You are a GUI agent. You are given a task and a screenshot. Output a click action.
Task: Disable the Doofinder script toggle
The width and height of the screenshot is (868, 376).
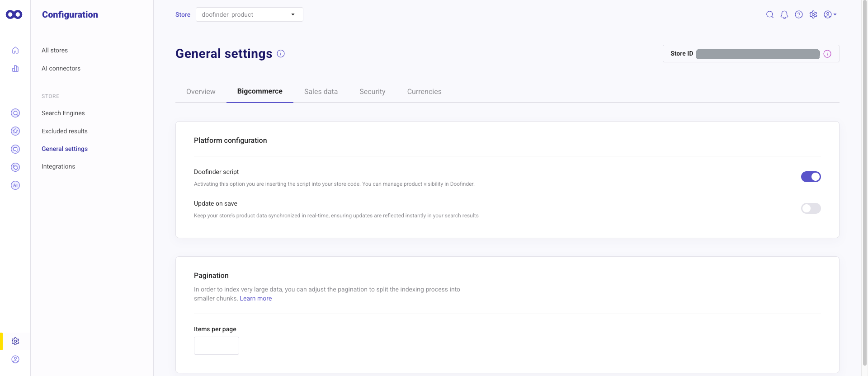[x=811, y=177]
